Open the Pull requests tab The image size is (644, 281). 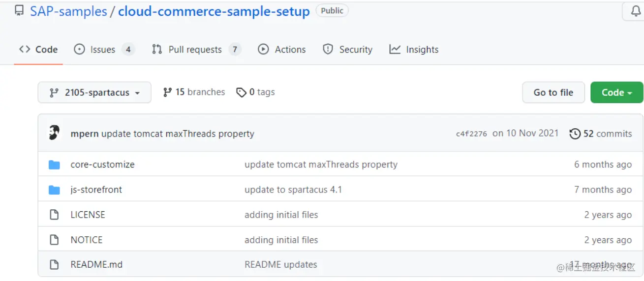(x=195, y=50)
